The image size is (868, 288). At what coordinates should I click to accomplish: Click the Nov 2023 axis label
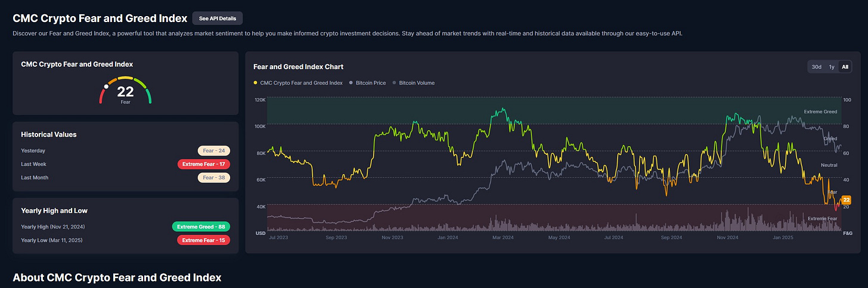click(392, 237)
